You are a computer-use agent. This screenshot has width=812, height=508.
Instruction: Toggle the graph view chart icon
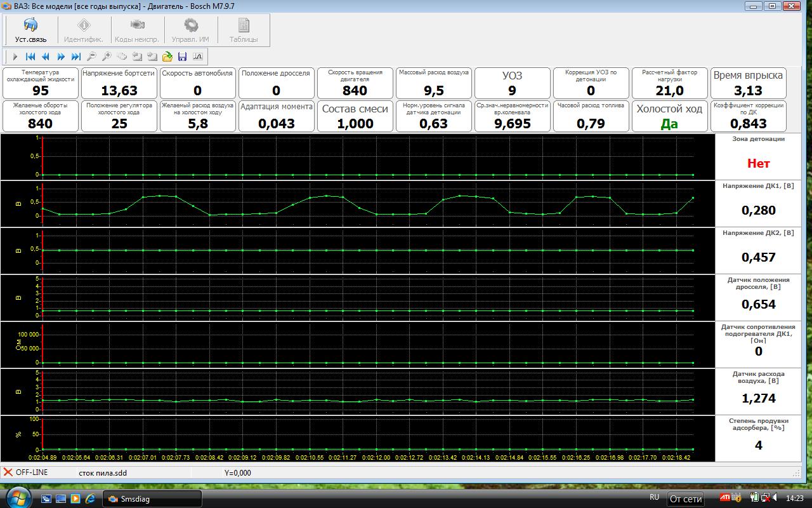[197, 57]
